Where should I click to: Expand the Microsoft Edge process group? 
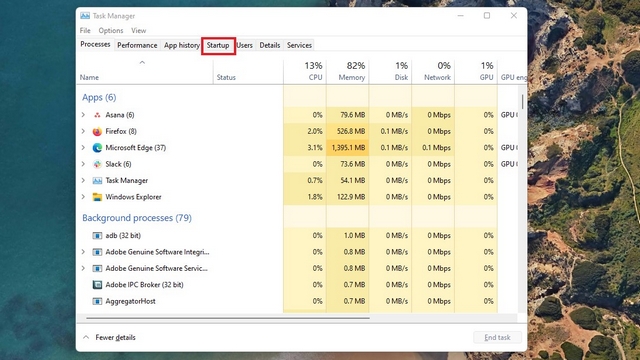pyautogui.click(x=83, y=148)
